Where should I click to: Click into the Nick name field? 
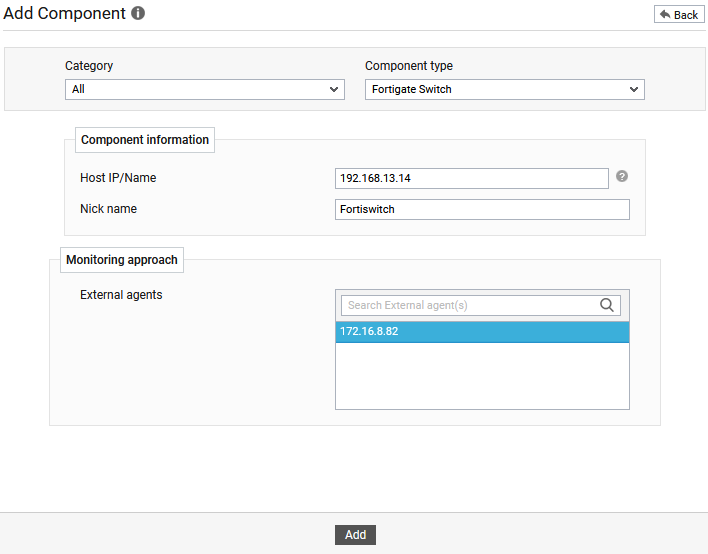482,209
